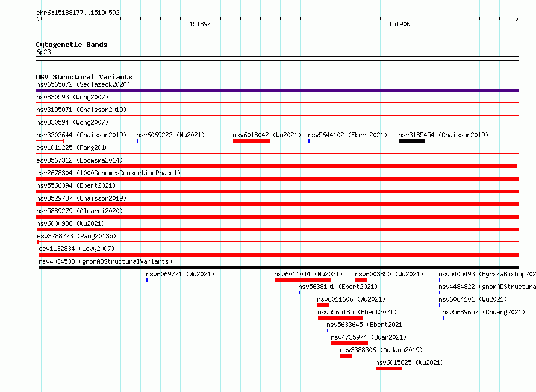Click blue marker for nsv5644102 (Ebert2021)
536x392 pixels.
point(309,141)
